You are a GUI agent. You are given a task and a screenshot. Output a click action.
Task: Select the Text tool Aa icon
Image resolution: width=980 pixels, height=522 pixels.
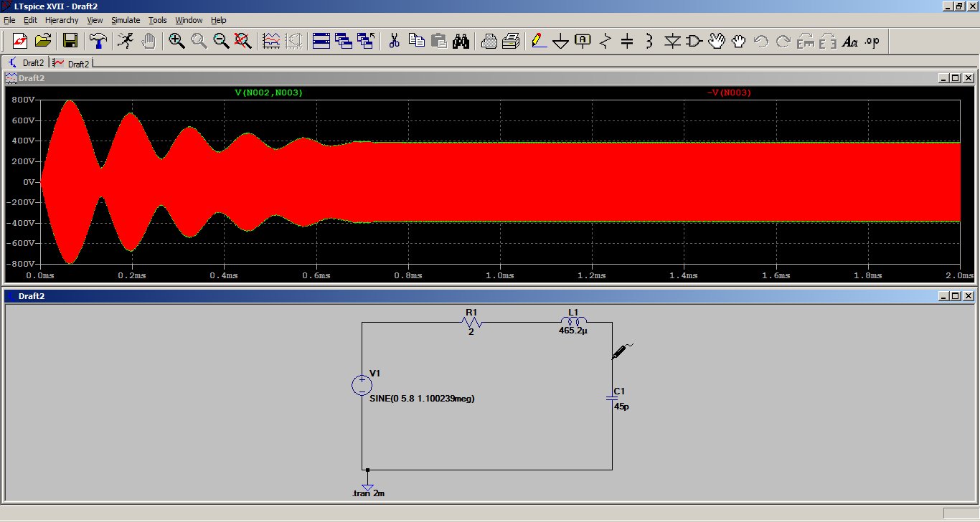850,41
